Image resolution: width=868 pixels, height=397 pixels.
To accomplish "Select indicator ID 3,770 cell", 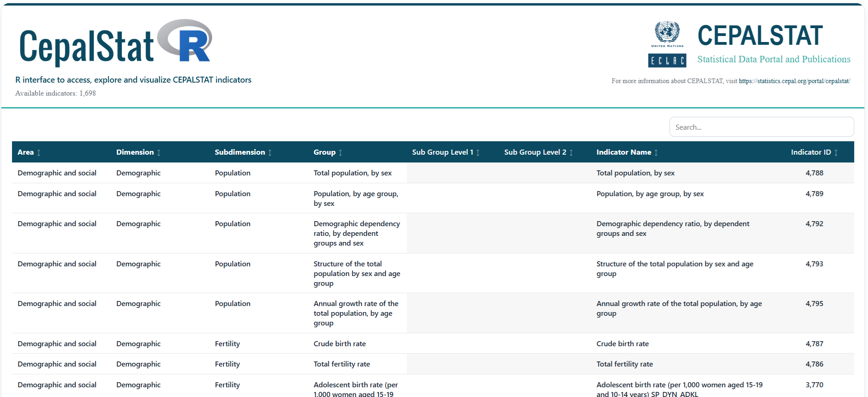I will click(814, 385).
